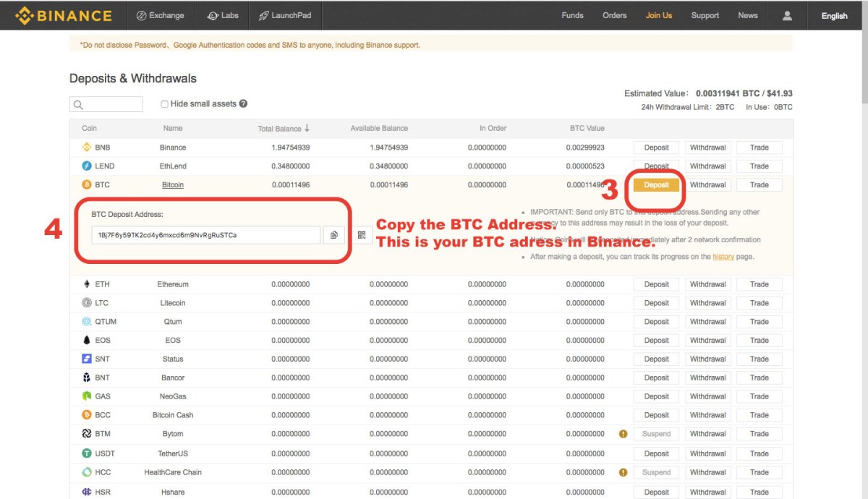Screen dimensions: 868x499
Task: Open the Orders menu
Action: pos(615,15)
